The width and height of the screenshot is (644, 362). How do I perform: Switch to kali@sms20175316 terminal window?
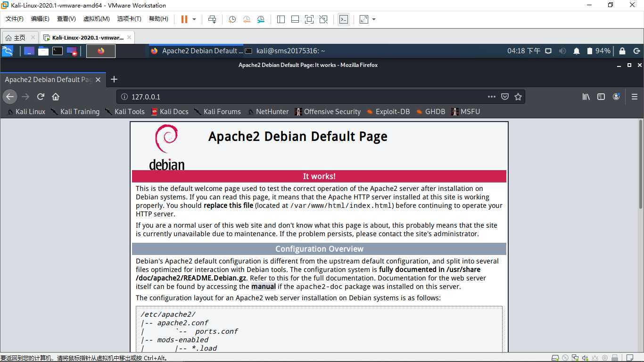click(285, 51)
